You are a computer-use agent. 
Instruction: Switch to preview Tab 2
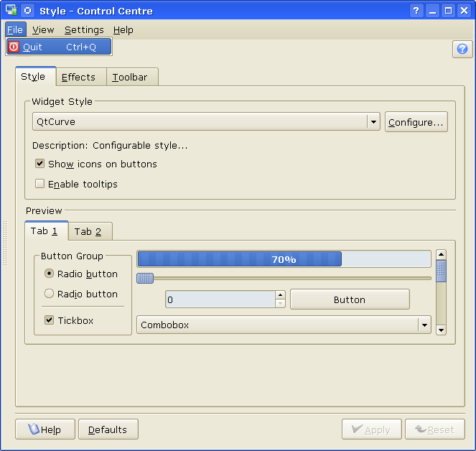pos(90,231)
